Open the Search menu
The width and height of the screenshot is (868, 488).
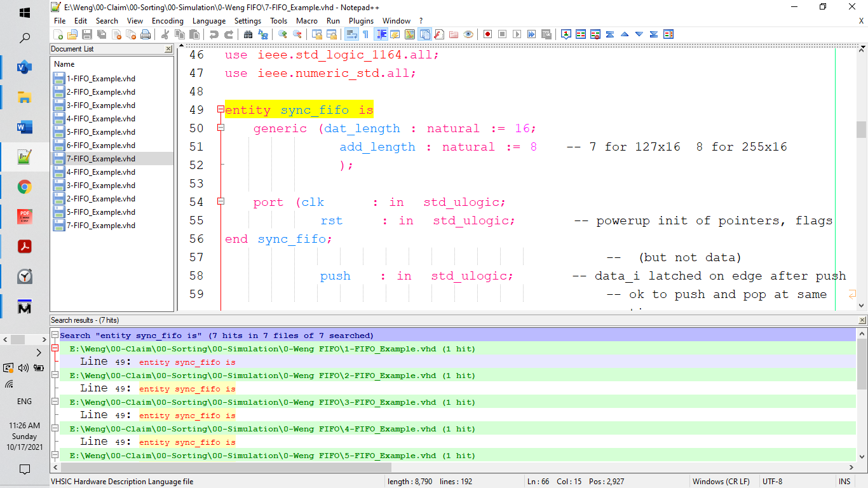[x=107, y=21]
